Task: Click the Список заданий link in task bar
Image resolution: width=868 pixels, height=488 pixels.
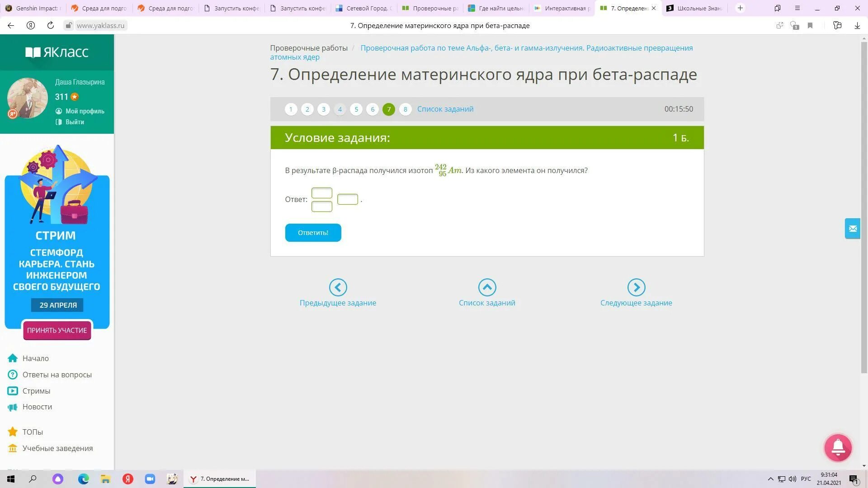Action: (x=445, y=109)
